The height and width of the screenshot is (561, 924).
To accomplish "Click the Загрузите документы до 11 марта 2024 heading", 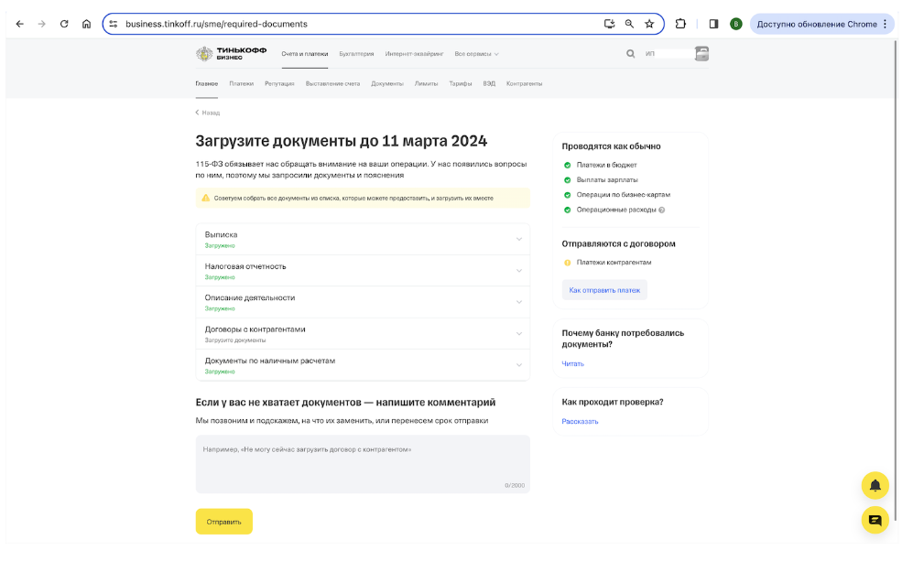I will [342, 141].
